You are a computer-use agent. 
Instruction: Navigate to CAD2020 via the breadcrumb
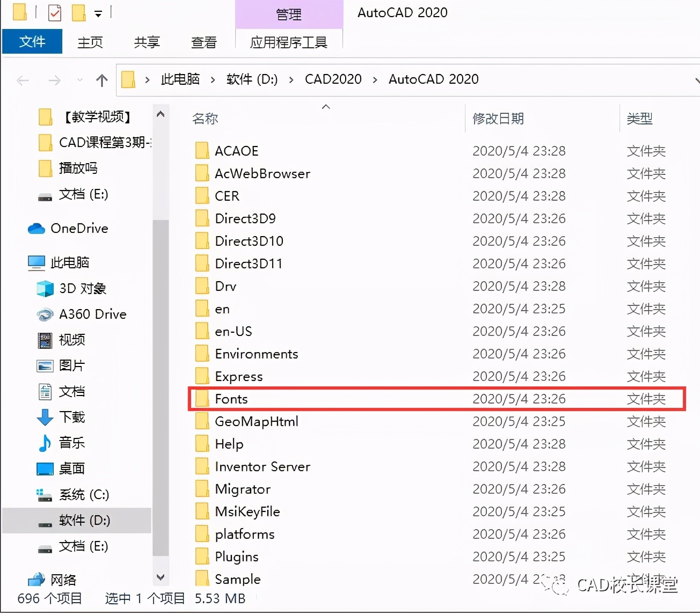click(333, 79)
